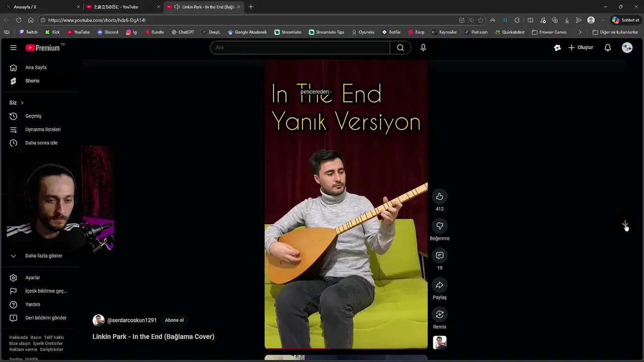
Task: Open comments showing 19
Action: 440,255
